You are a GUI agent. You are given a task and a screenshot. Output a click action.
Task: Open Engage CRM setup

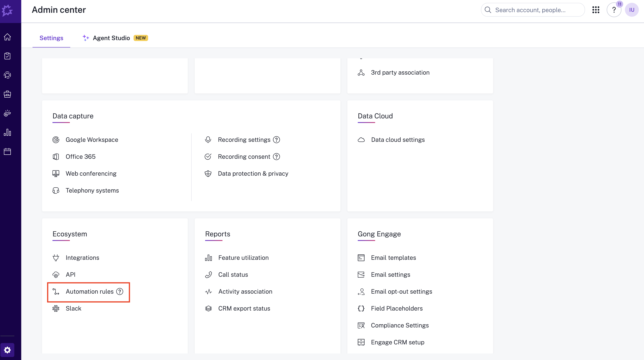pyautogui.click(x=398, y=342)
